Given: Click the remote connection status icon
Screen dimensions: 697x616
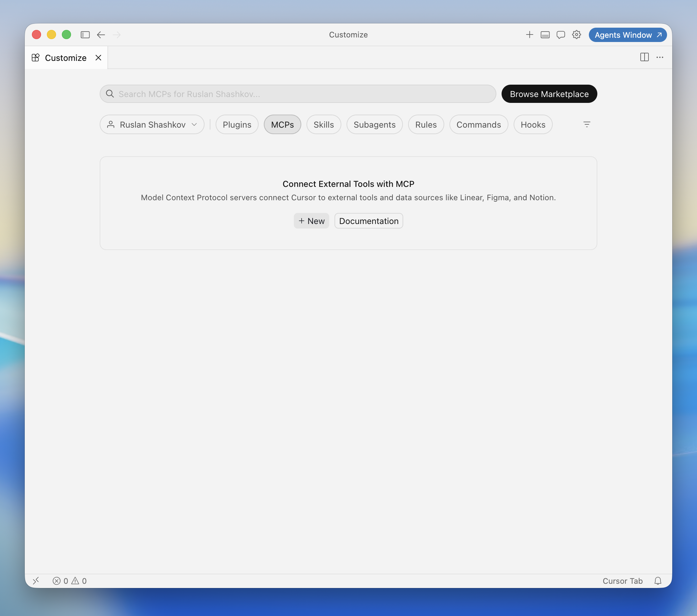Looking at the screenshot, I should 36,581.
